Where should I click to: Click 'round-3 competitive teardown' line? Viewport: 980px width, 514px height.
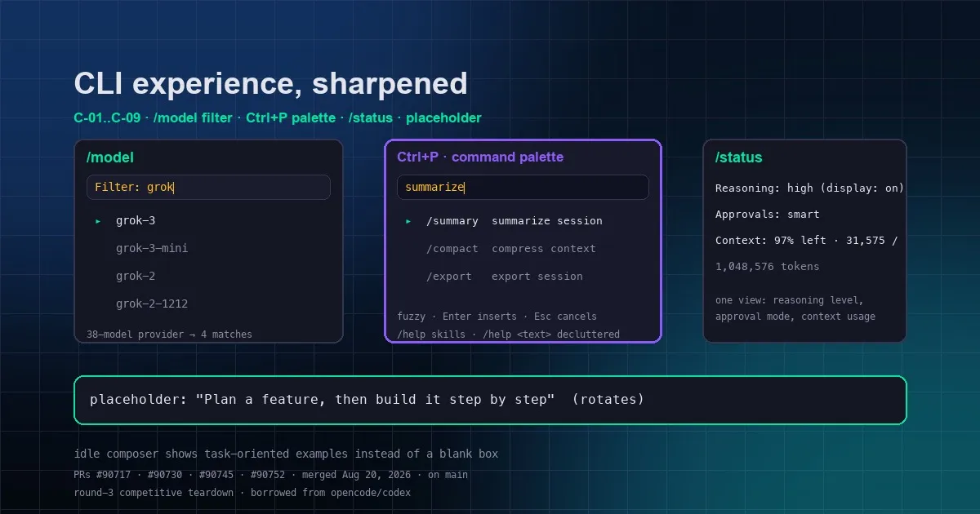coord(243,492)
